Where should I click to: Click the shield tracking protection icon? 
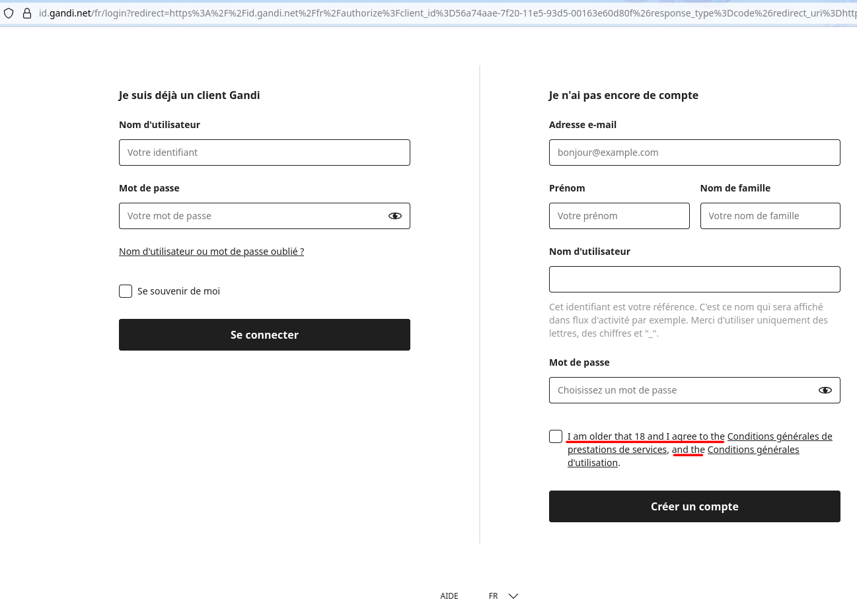pyautogui.click(x=9, y=13)
